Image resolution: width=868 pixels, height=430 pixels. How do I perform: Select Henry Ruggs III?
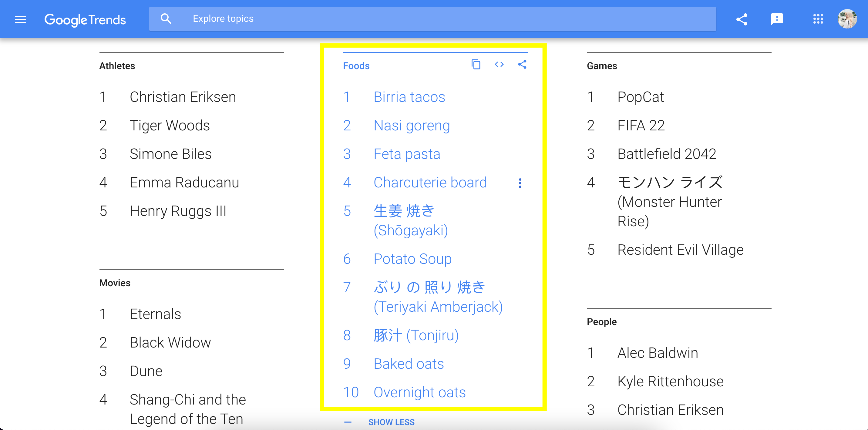coord(178,211)
